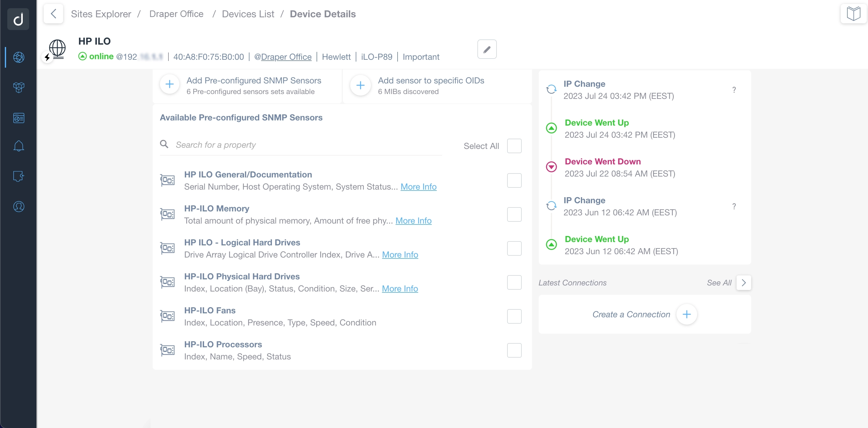The height and width of the screenshot is (428, 868).
Task: Click sensor icon beside HP-ILO Memory
Action: click(x=167, y=214)
